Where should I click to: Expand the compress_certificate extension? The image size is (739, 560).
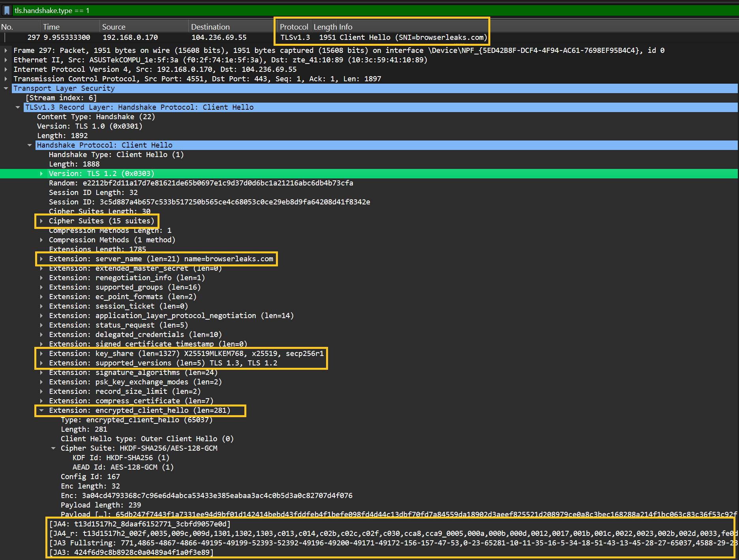[x=41, y=401]
